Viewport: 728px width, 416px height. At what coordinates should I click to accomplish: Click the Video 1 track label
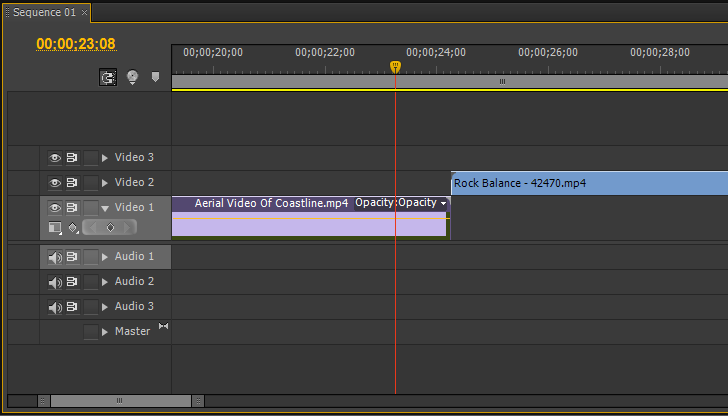coord(134,207)
